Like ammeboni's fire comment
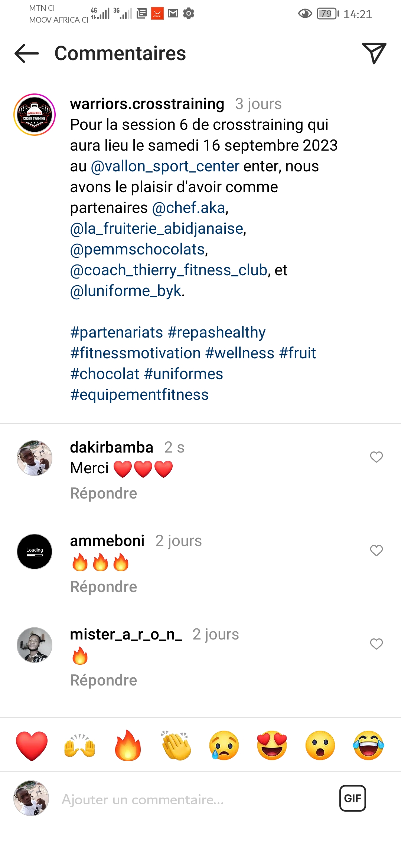The height and width of the screenshot is (868, 401). [x=376, y=550]
